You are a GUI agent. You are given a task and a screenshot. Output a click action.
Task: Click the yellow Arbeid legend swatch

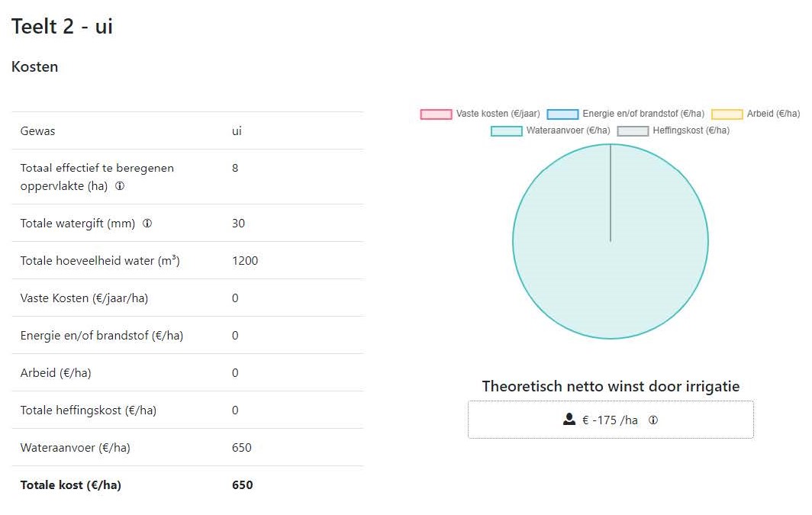coord(727,114)
